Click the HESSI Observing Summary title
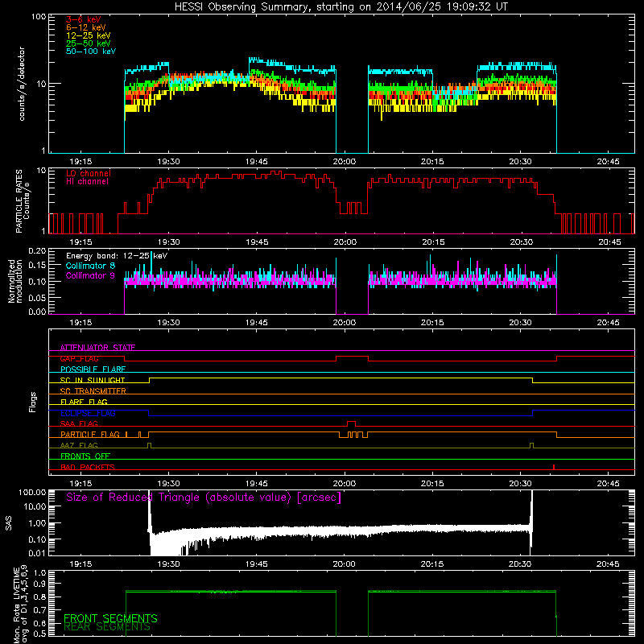 pyautogui.click(x=341, y=7)
